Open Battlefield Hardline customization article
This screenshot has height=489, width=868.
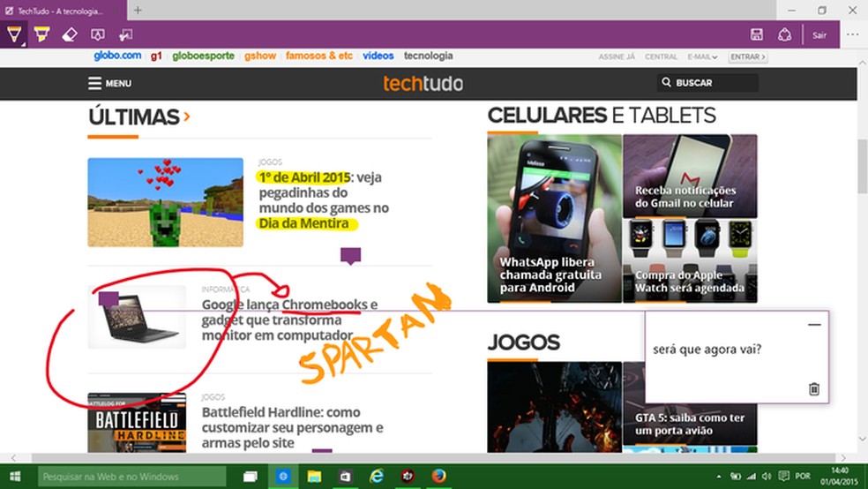click(292, 427)
